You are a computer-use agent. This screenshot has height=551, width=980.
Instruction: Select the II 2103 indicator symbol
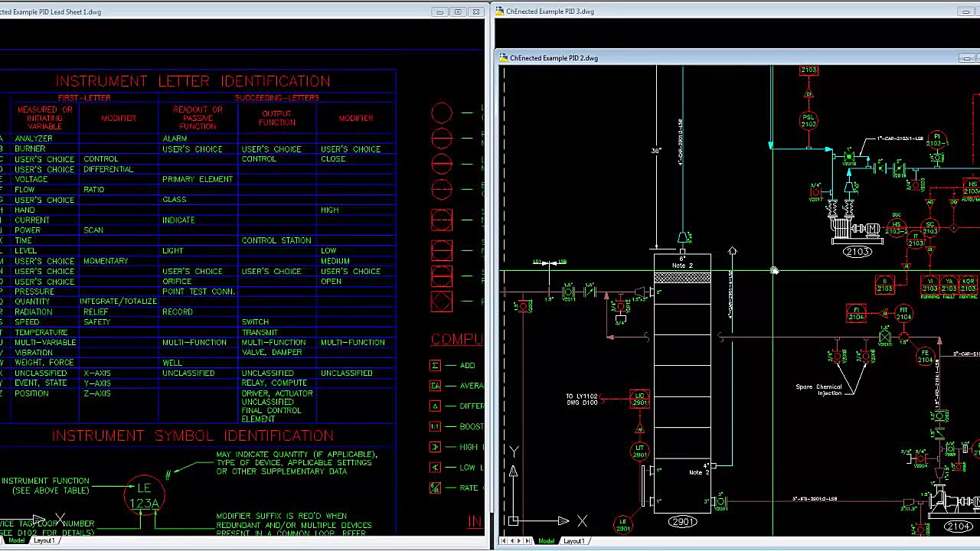pyautogui.click(x=885, y=285)
